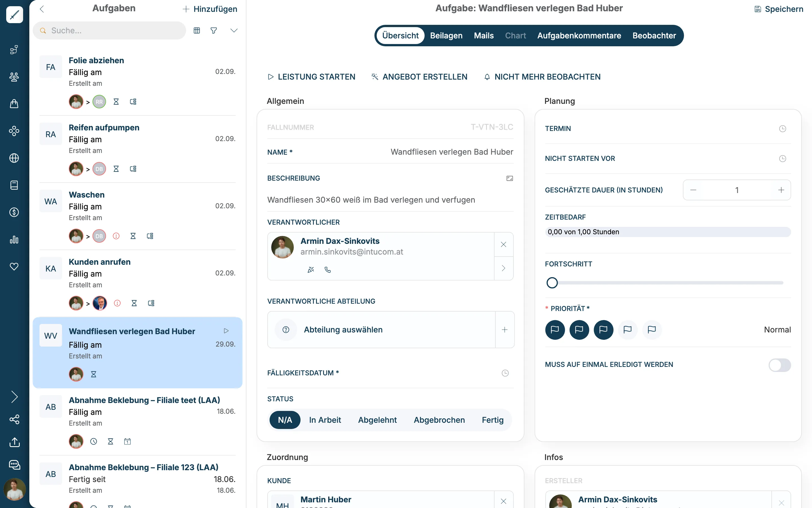Open the dollar coin icon in the sidebar

[x=14, y=212]
